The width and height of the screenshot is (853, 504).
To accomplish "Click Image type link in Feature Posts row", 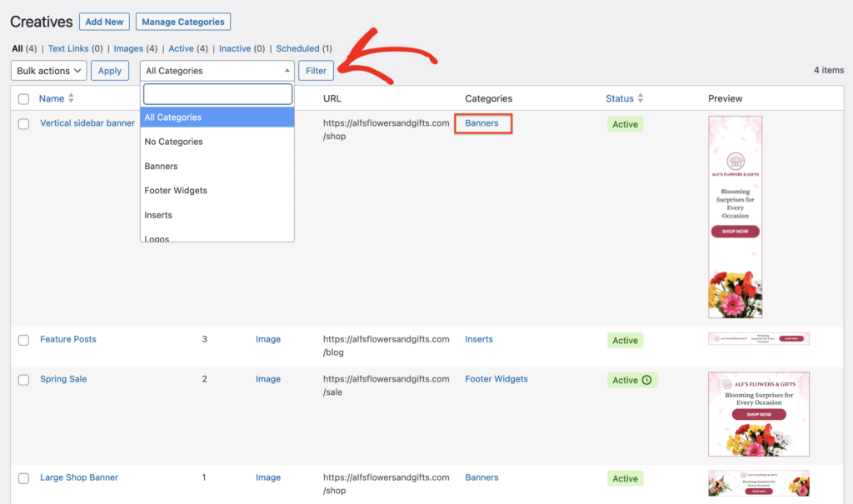I will coord(268,339).
